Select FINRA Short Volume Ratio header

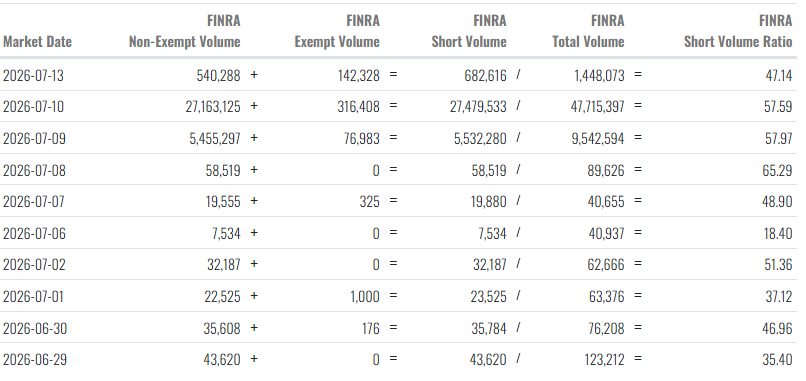pos(738,31)
